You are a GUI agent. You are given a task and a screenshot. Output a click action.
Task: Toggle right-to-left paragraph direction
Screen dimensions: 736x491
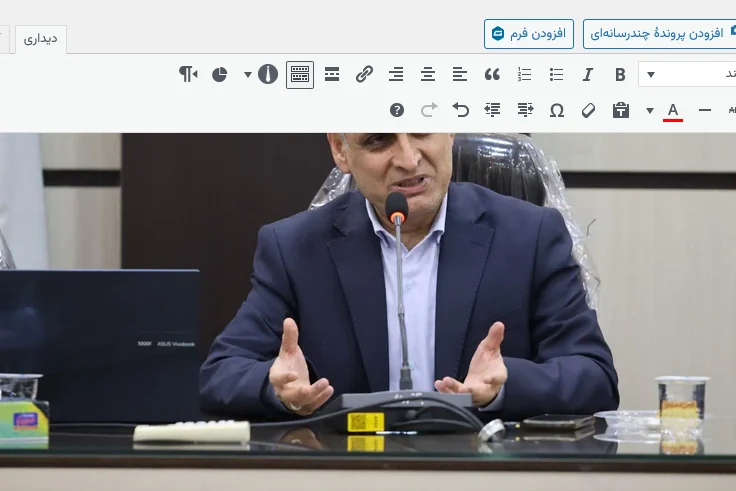188,75
